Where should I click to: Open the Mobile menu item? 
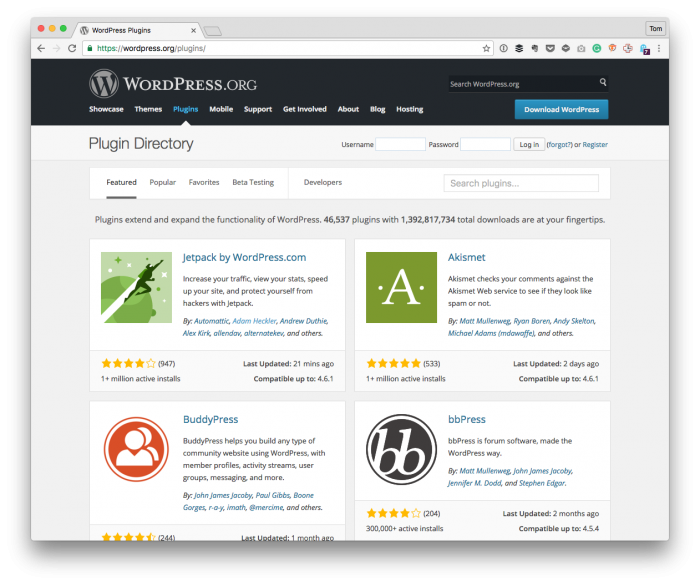click(221, 109)
